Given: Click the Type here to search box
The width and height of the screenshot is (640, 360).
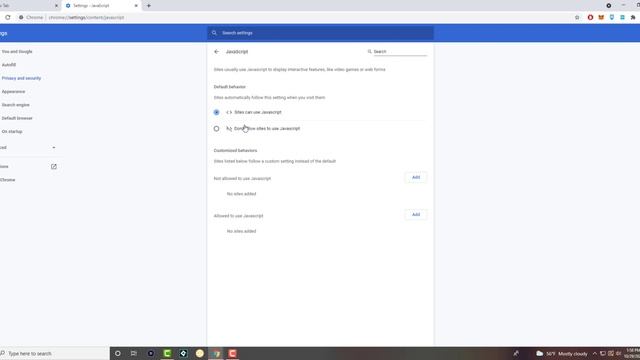Looking at the screenshot, I should tap(54, 353).
